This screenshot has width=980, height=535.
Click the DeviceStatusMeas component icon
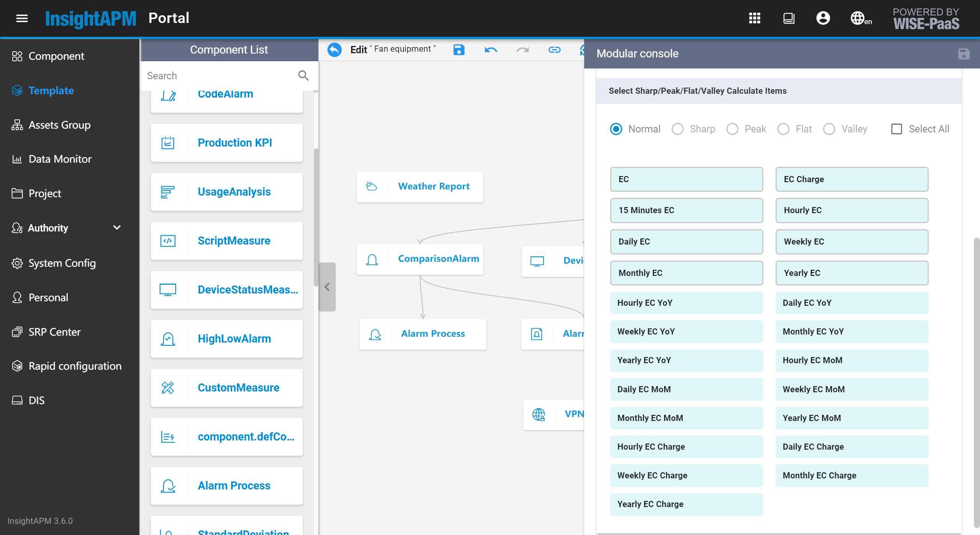pyautogui.click(x=168, y=289)
